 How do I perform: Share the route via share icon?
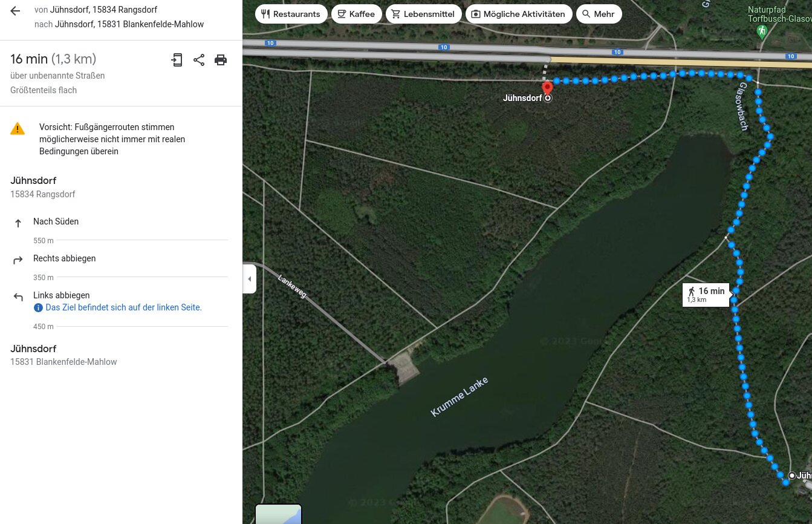tap(199, 59)
